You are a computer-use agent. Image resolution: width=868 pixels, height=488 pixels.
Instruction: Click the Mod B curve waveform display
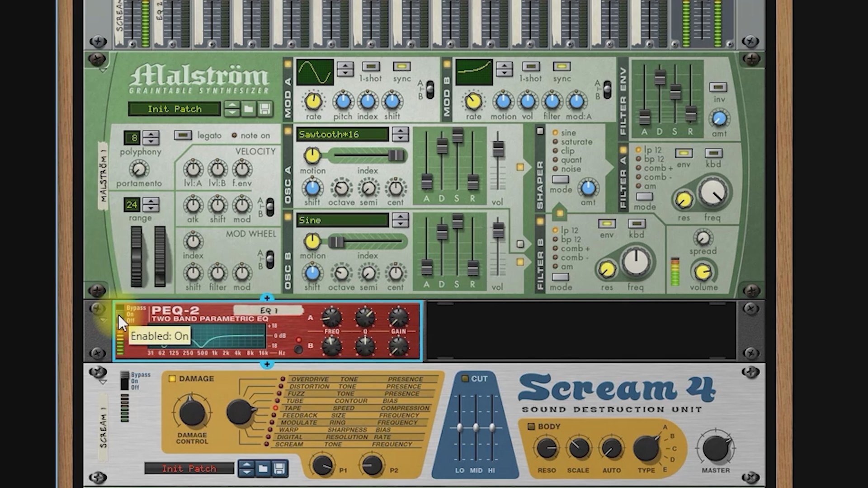pyautogui.click(x=474, y=72)
